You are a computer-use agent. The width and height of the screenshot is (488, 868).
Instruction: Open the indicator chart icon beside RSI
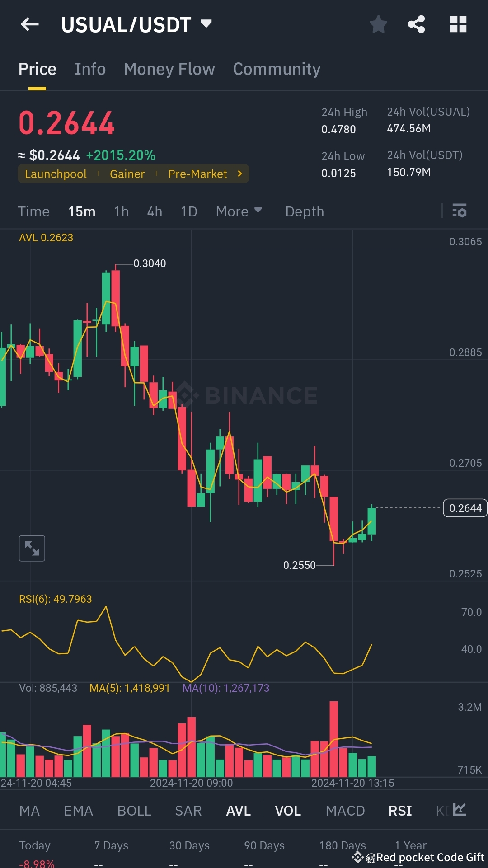(460, 810)
